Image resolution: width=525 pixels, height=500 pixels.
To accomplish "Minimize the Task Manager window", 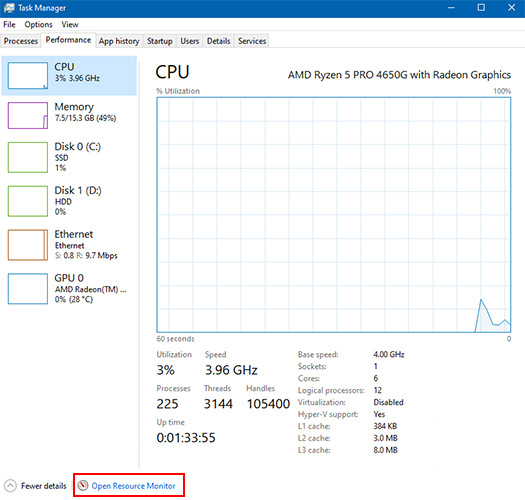I will pyautogui.click(x=451, y=8).
